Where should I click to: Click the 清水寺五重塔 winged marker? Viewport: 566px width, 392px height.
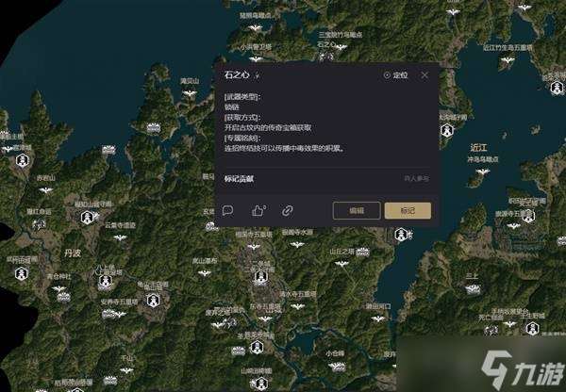[297, 306]
